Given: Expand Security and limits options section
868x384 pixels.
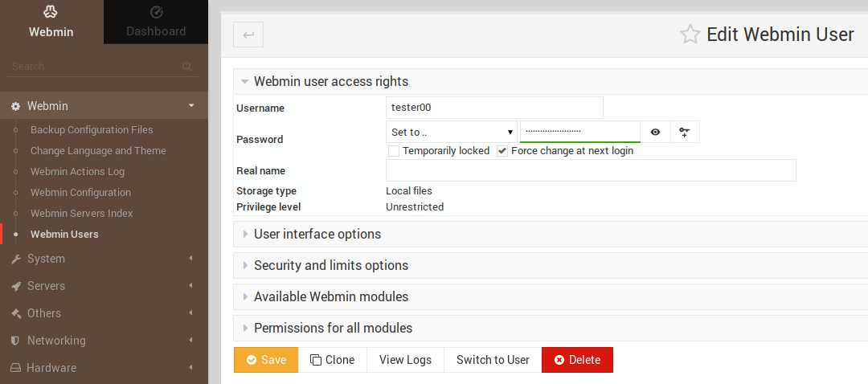Looking at the screenshot, I should 330,265.
